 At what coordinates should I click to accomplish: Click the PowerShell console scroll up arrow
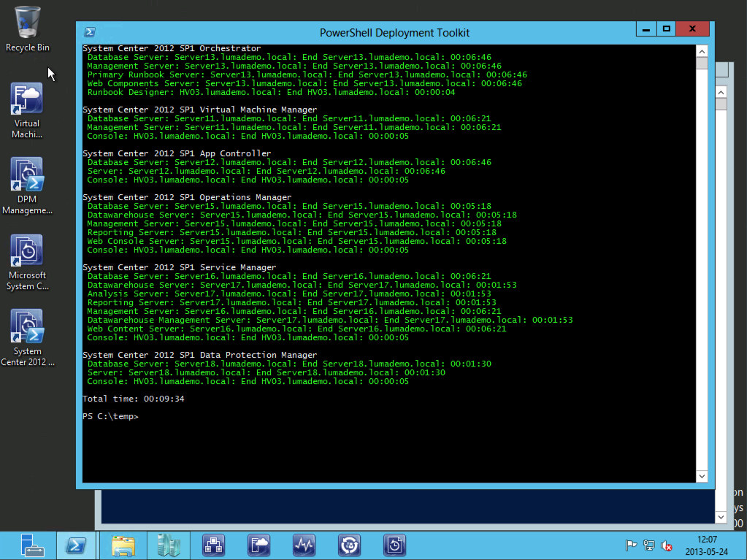click(x=702, y=51)
